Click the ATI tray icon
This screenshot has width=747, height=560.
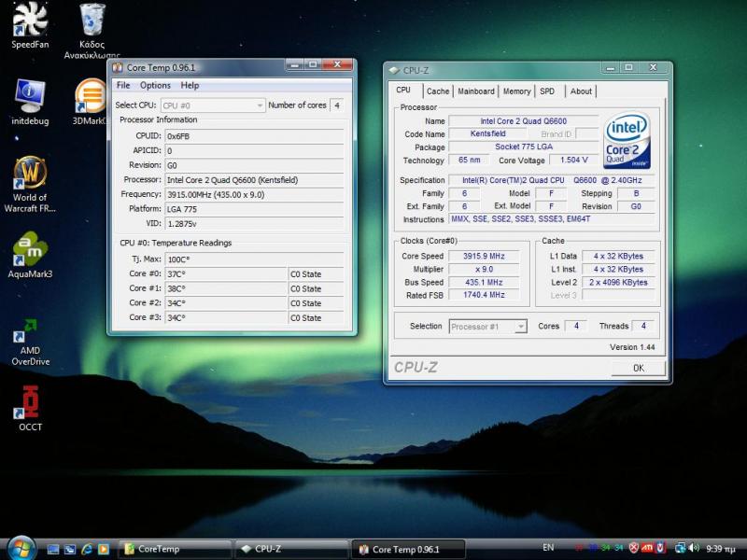tap(647, 548)
